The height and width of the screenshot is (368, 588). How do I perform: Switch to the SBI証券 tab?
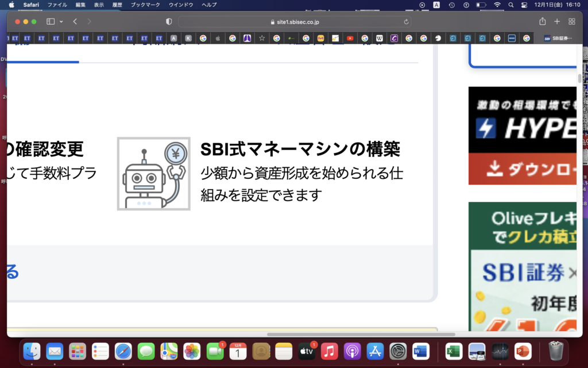pos(559,39)
